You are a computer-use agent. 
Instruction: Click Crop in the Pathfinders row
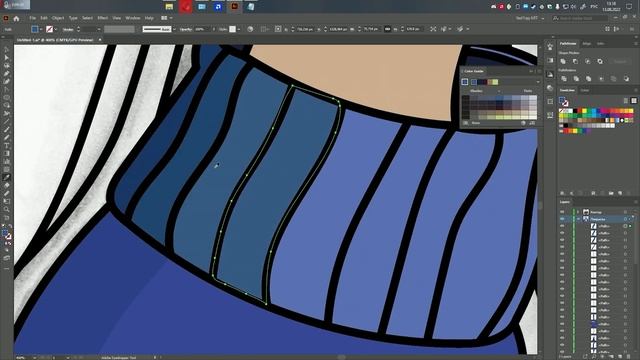[601, 78]
